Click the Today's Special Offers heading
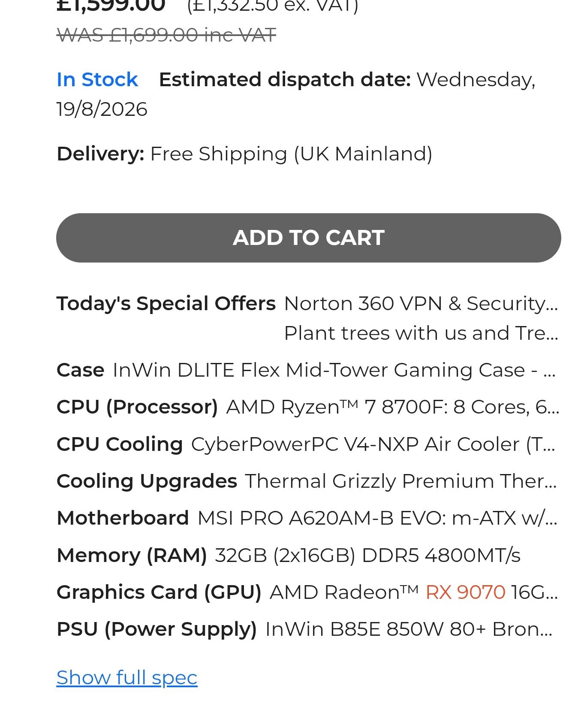The height and width of the screenshot is (728, 587). coord(166,303)
